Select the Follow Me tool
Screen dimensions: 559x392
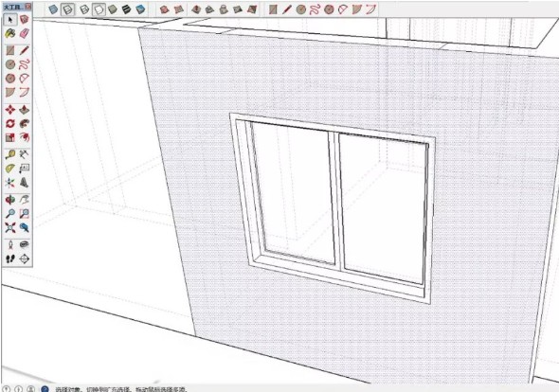[25, 124]
